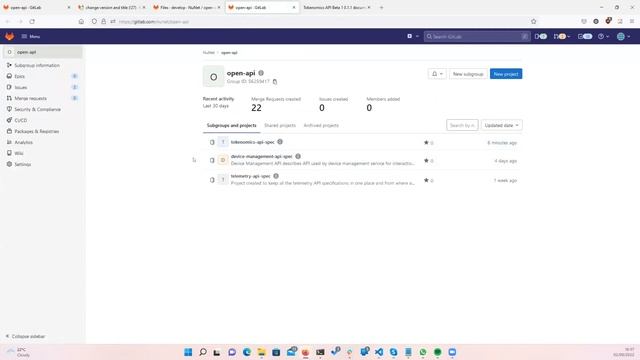Screen dimensions: 640x360
Task: Reload the page with browser refresh button
Action: [32, 22]
